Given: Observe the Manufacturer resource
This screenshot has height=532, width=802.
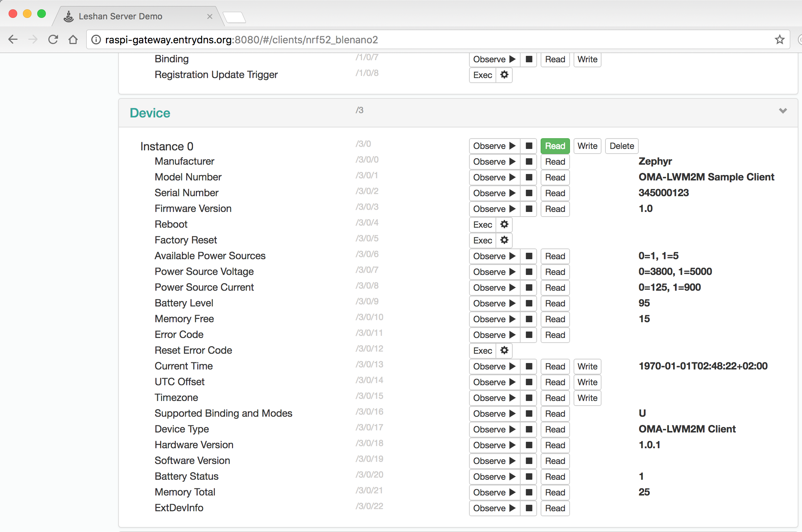Looking at the screenshot, I should (495, 162).
